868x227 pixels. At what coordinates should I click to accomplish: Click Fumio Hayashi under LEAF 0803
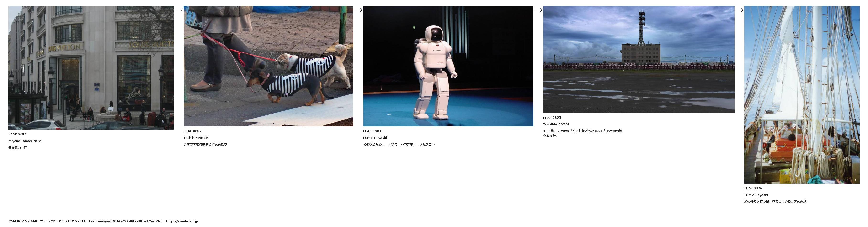click(375, 138)
